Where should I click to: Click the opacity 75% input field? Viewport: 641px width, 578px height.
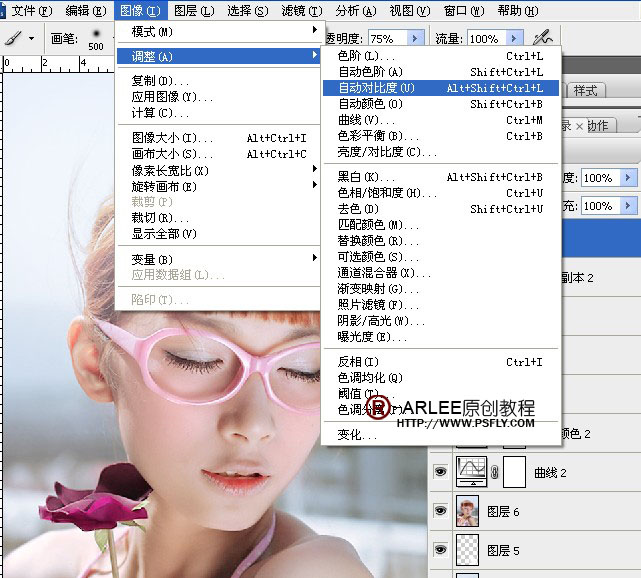(388, 39)
